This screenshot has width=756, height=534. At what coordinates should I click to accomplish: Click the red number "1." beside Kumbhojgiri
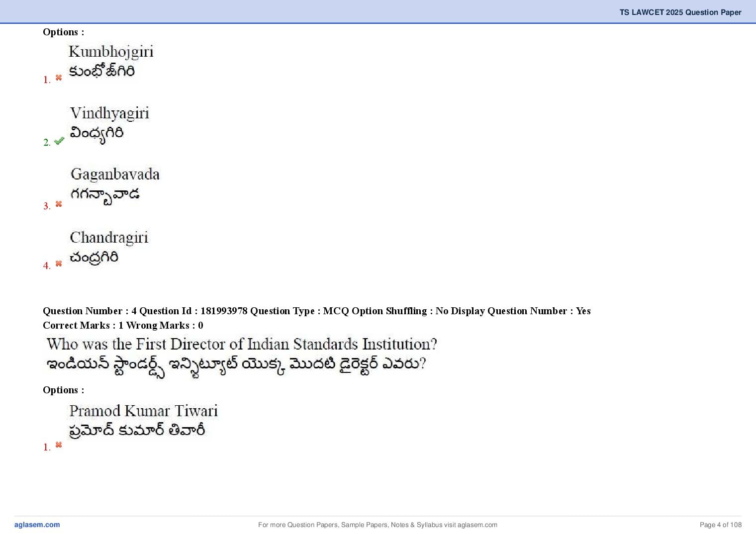click(x=47, y=80)
